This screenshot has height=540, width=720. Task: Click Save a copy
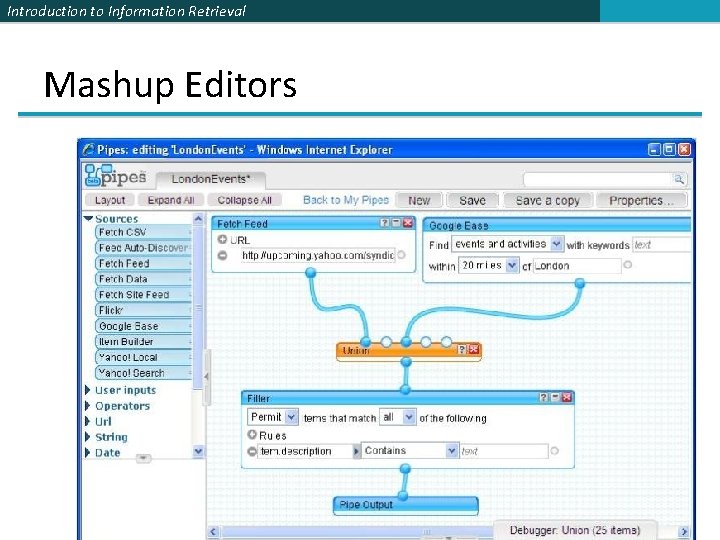[x=548, y=200]
